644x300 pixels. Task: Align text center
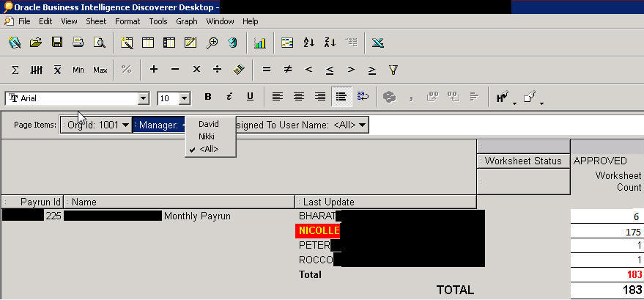[299, 97]
